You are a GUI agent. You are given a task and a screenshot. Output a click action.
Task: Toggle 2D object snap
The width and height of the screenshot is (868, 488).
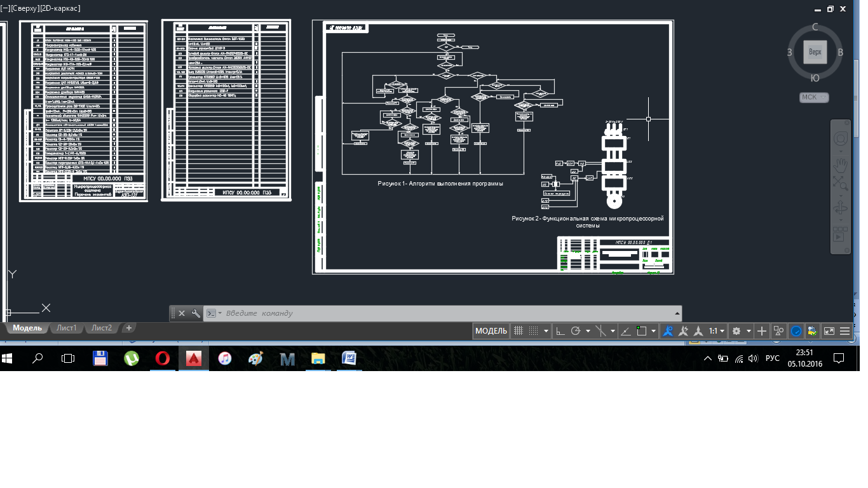point(642,331)
